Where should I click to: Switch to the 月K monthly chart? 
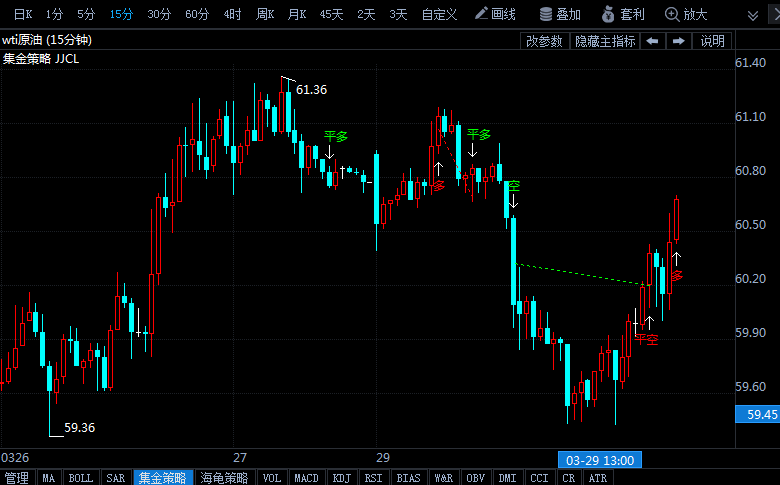coord(297,14)
